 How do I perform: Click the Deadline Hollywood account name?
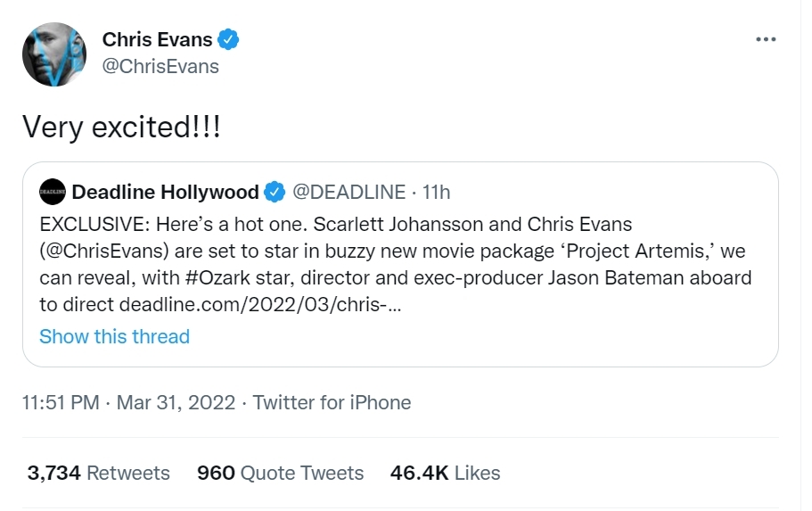(x=165, y=192)
